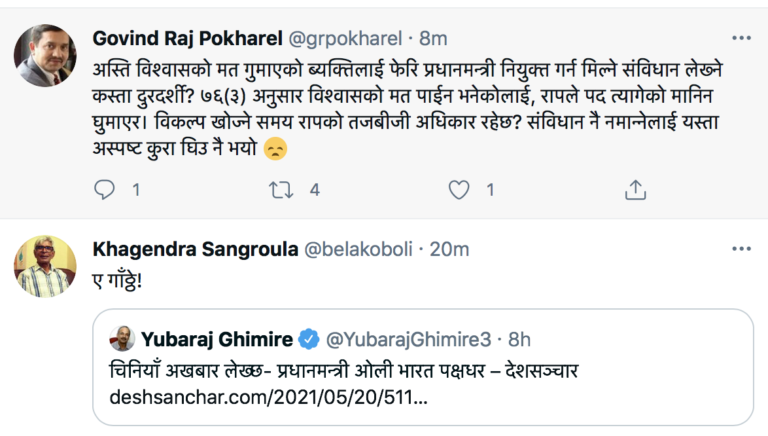Open Govind Raj Pokharel display name link
The width and height of the screenshot is (768, 436).
(x=187, y=38)
